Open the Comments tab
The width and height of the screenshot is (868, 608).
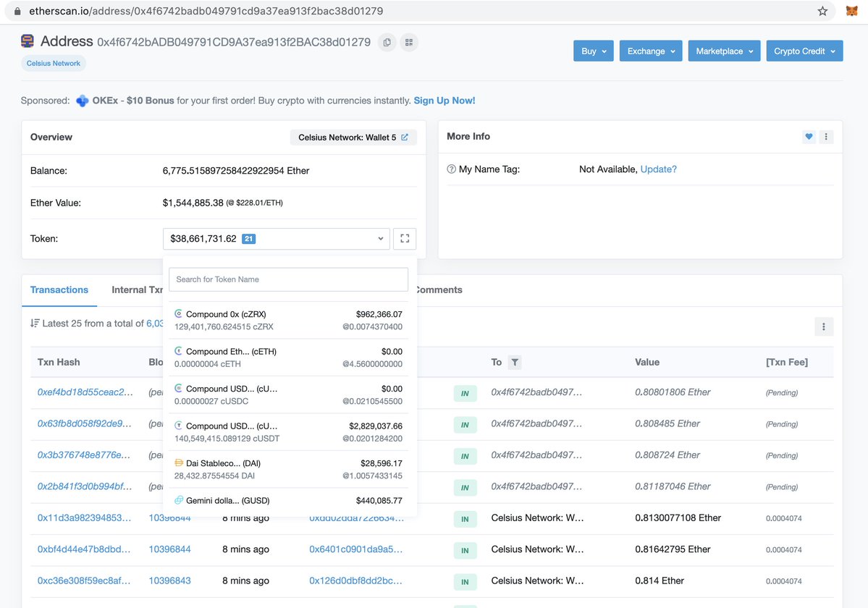[x=439, y=290]
